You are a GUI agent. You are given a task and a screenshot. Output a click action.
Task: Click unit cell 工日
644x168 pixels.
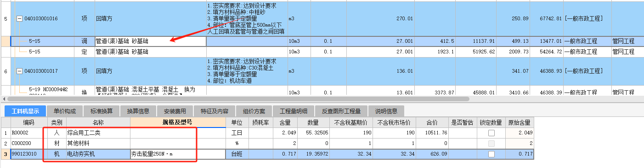tap(237, 133)
